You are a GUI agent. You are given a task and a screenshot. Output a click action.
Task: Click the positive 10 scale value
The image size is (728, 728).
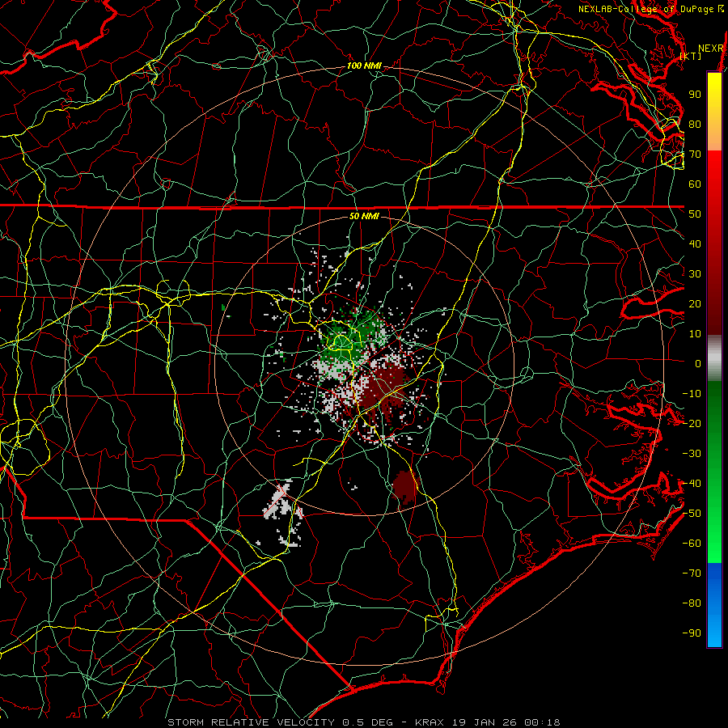click(x=695, y=334)
